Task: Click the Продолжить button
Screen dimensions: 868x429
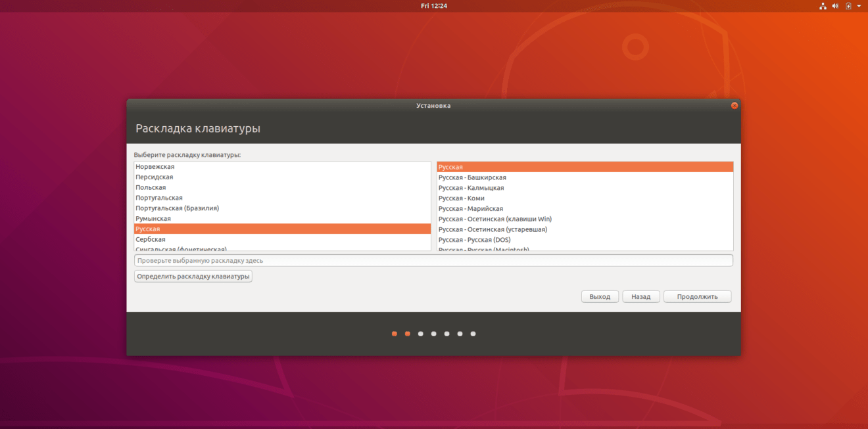Action: pyautogui.click(x=697, y=296)
